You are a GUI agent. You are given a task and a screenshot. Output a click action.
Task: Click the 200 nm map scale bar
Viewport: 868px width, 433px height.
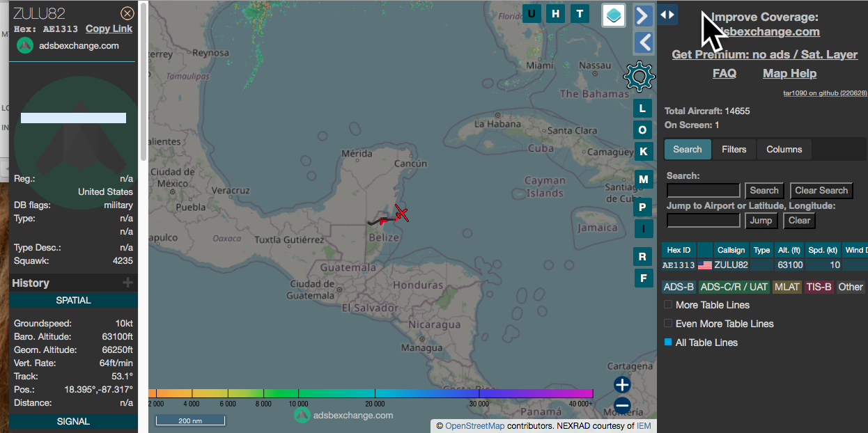[x=189, y=420]
